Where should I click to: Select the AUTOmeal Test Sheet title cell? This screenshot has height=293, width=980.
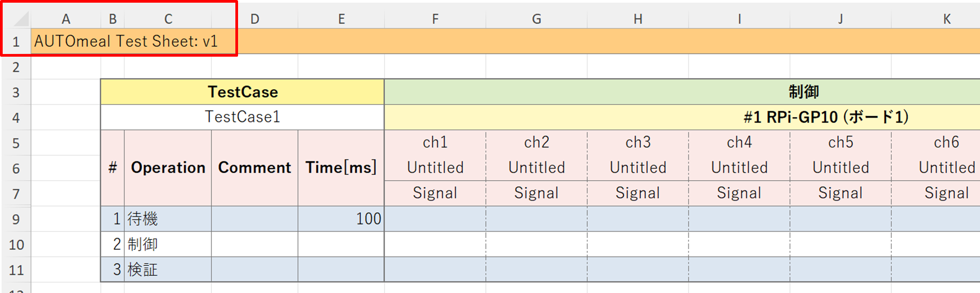point(126,42)
